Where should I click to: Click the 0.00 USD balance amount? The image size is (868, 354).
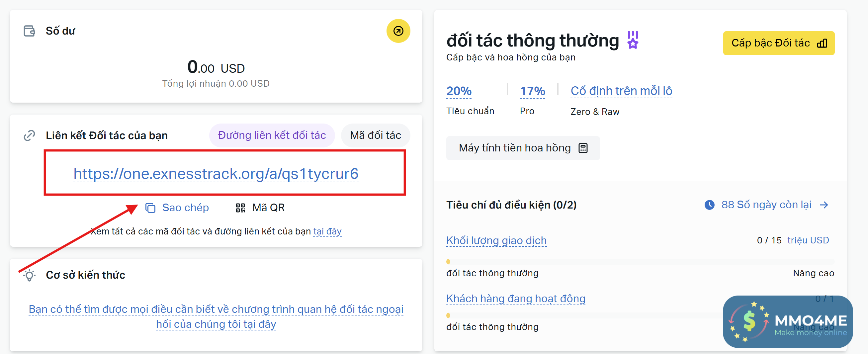[x=216, y=67]
